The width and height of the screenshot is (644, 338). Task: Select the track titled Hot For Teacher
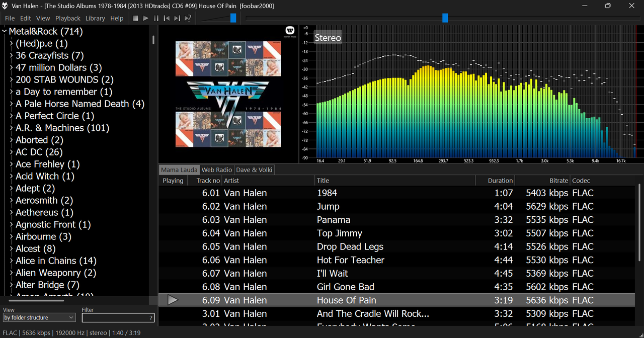(351, 260)
